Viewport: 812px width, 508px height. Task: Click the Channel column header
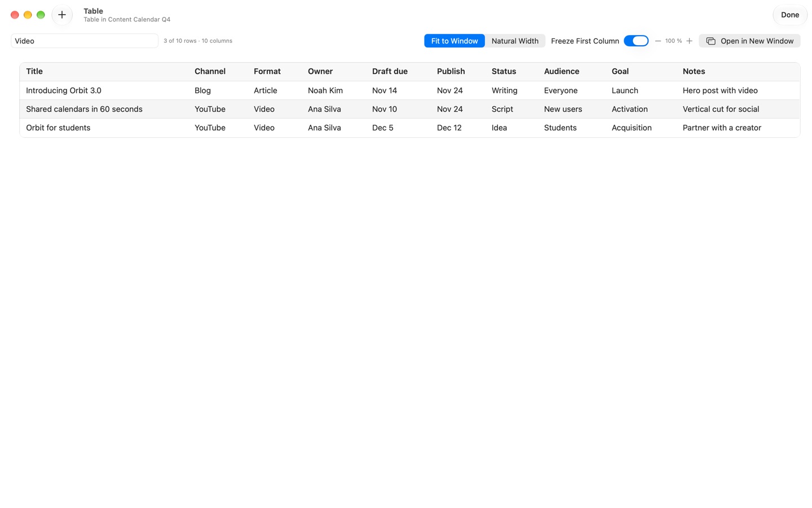tap(210, 71)
